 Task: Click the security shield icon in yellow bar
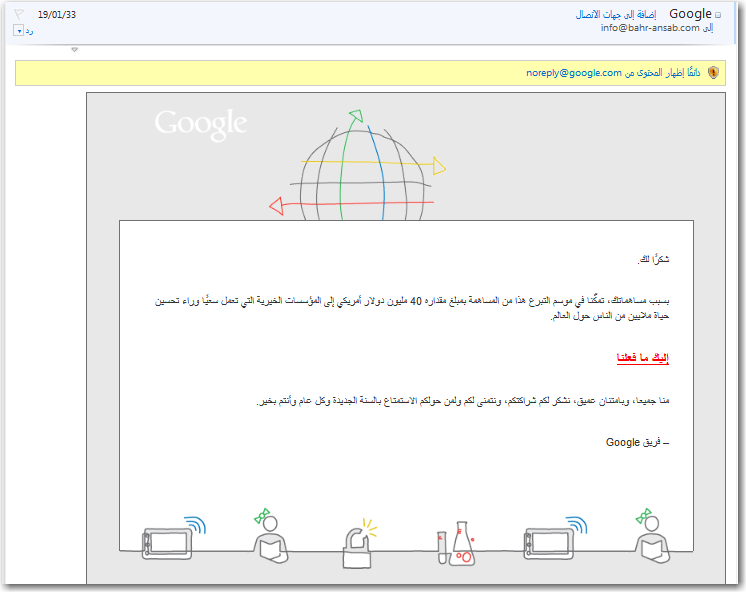coord(713,72)
